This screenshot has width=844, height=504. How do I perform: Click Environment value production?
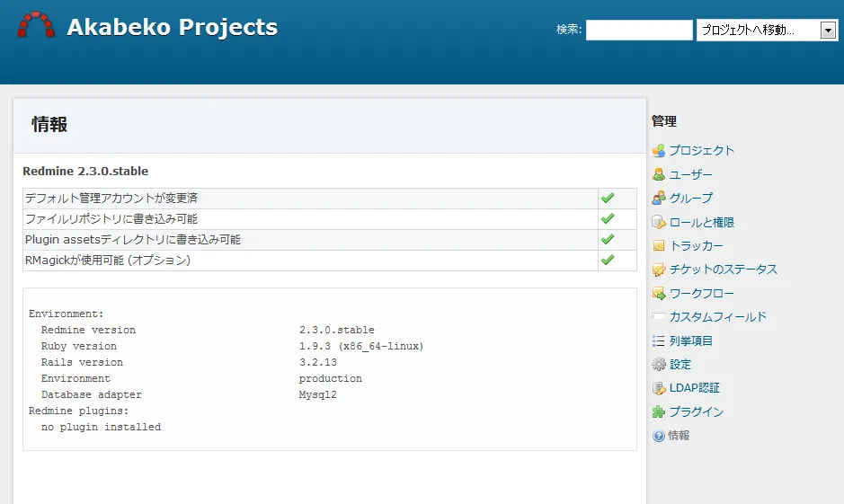click(x=331, y=378)
